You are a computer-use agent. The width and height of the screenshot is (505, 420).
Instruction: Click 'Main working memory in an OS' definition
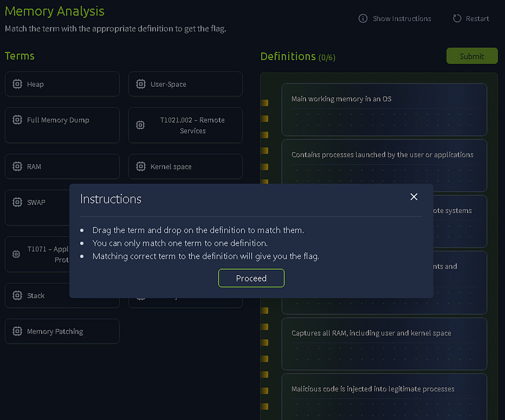pos(384,110)
